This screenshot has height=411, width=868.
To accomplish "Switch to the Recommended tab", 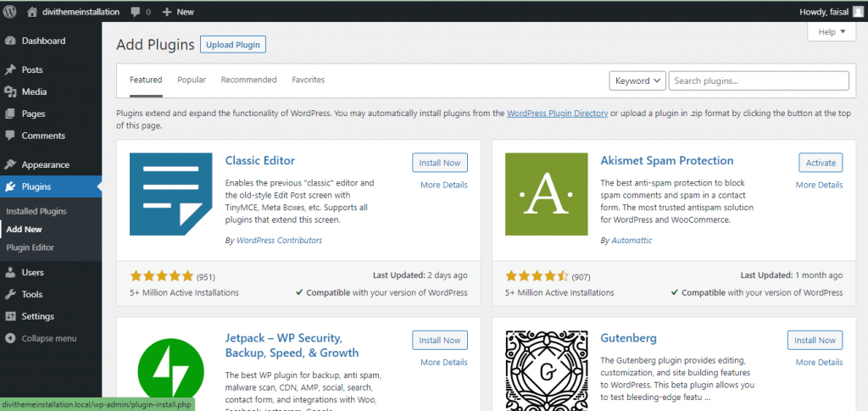I will pyautogui.click(x=248, y=80).
